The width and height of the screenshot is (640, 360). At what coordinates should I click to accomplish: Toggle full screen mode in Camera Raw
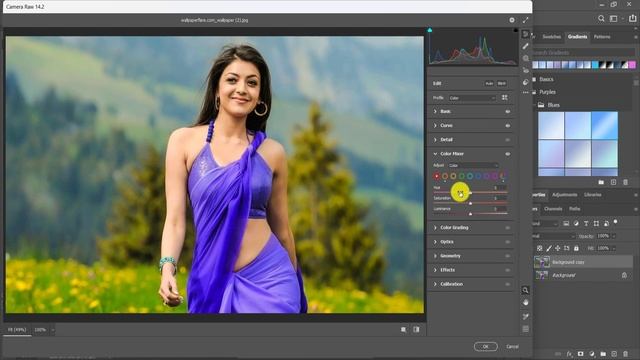(525, 20)
